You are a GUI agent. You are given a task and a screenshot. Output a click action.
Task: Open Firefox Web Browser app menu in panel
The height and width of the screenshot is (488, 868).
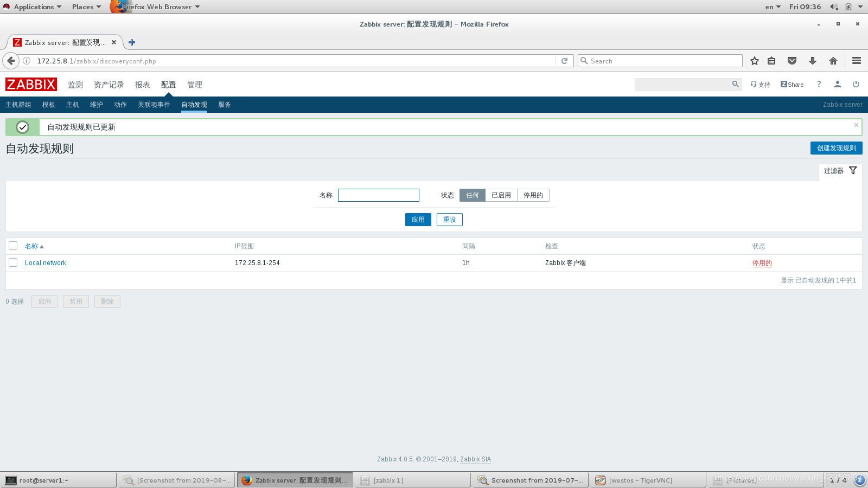156,7
